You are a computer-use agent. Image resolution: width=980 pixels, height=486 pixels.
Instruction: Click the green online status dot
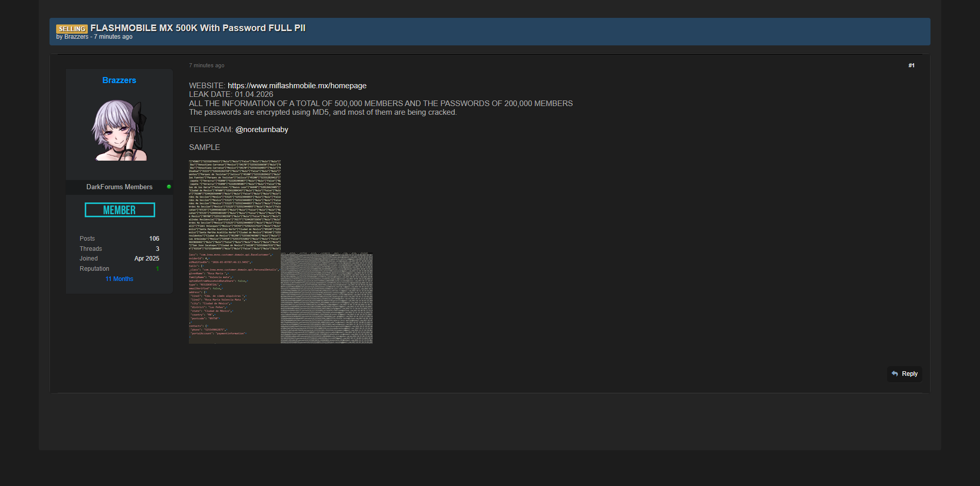pos(169,187)
